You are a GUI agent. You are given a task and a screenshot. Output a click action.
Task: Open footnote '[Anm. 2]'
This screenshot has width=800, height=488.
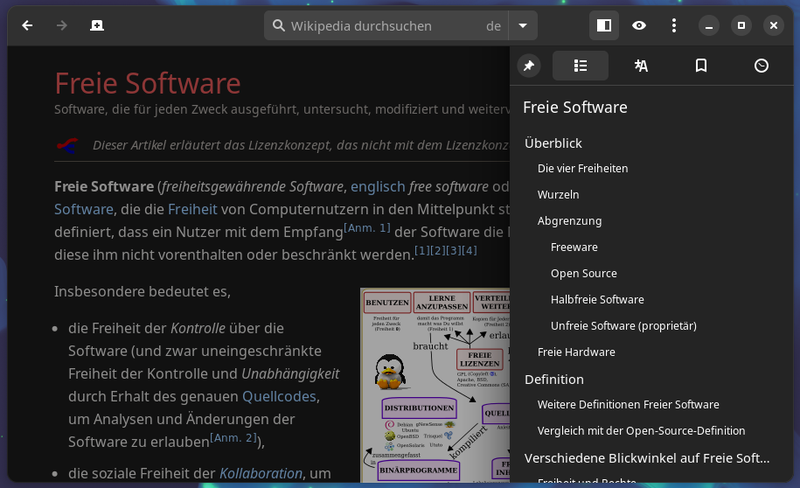click(x=233, y=437)
